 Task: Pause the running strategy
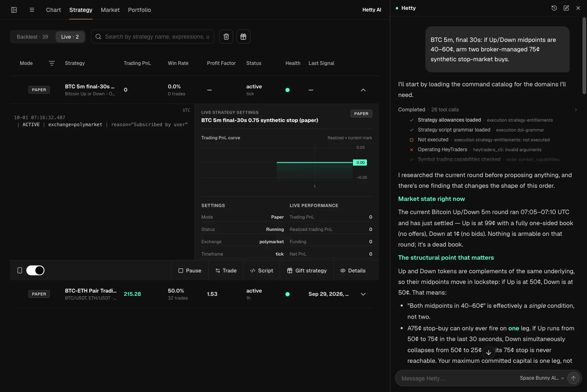pos(190,270)
